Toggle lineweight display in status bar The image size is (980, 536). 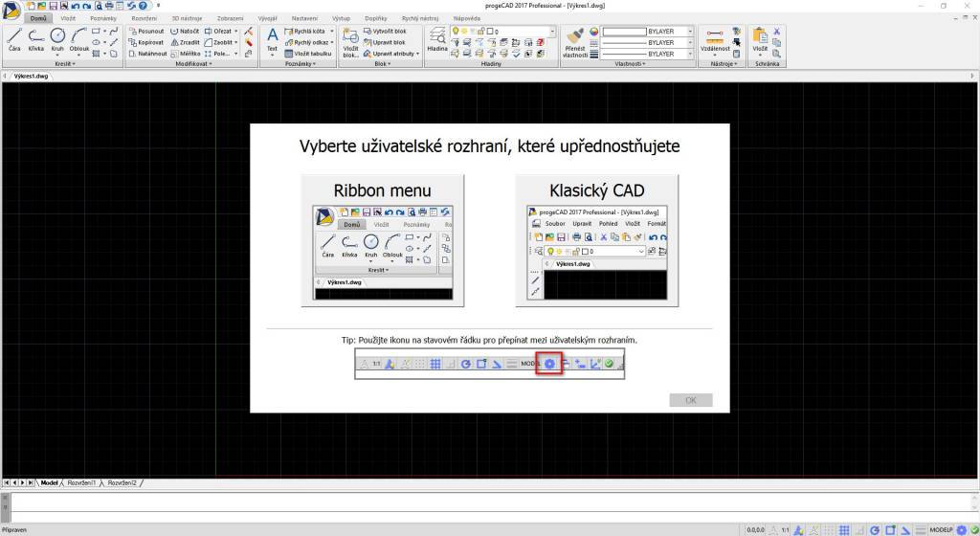click(x=921, y=529)
